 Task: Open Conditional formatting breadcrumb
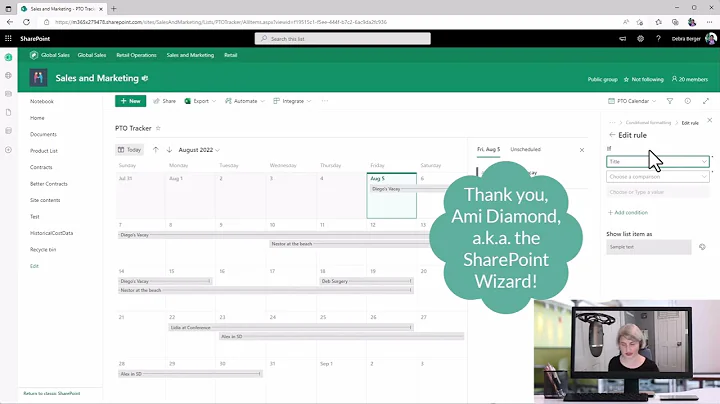point(648,123)
